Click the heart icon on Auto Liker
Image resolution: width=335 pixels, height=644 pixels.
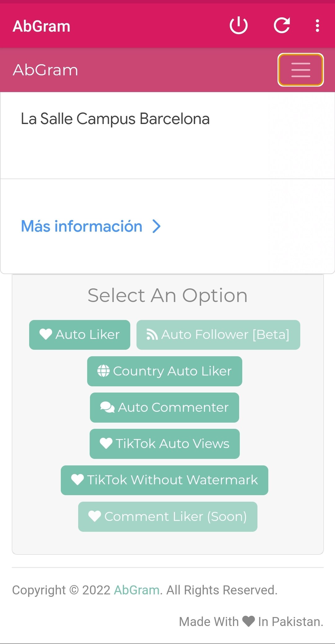(x=46, y=334)
